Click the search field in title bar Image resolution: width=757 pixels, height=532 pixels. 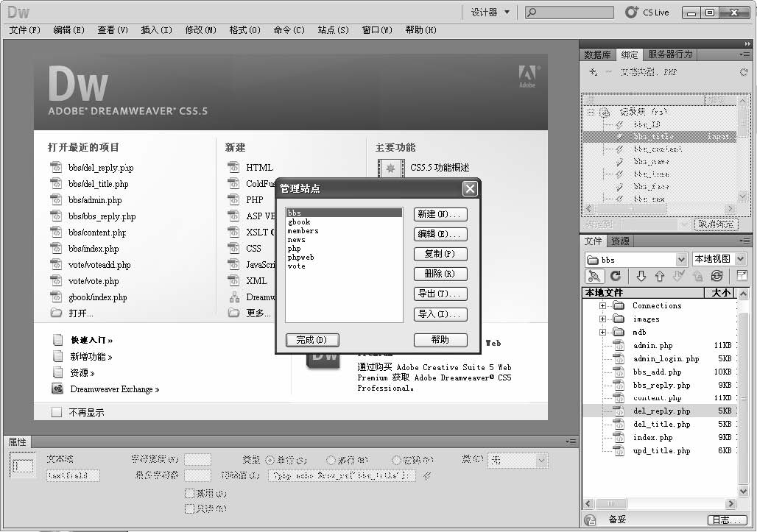pyautogui.click(x=569, y=13)
